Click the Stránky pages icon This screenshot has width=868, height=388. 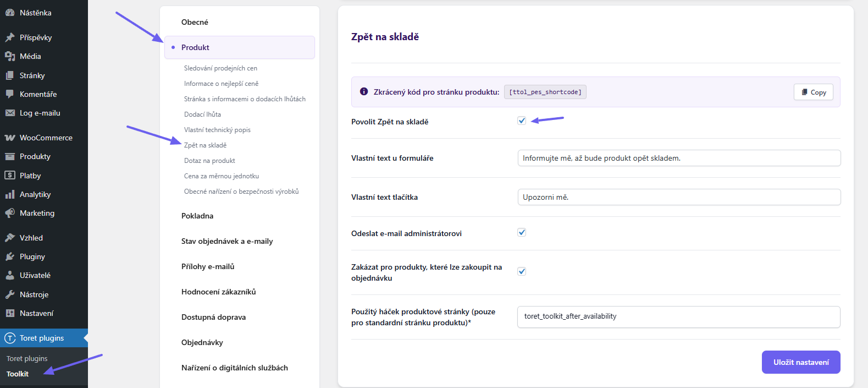coord(10,75)
